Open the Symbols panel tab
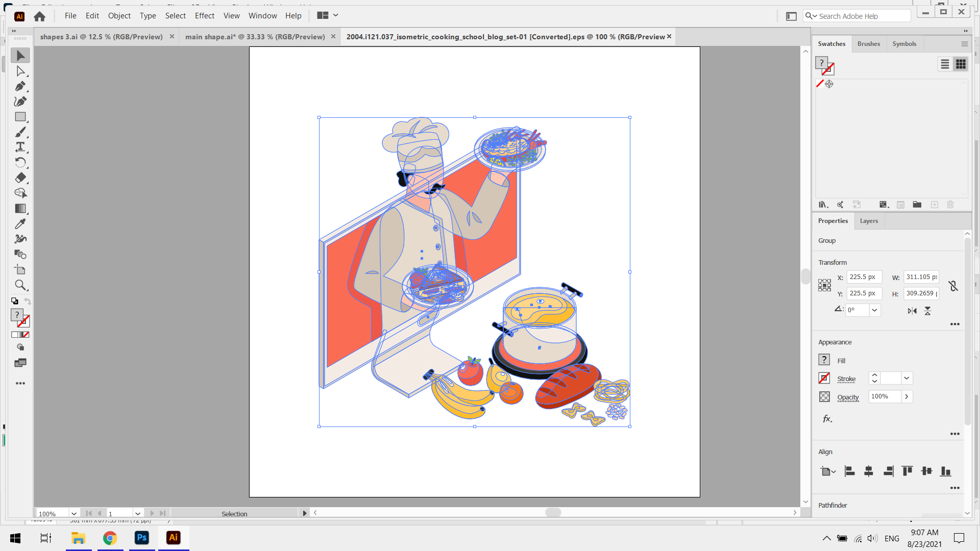 pyautogui.click(x=904, y=43)
